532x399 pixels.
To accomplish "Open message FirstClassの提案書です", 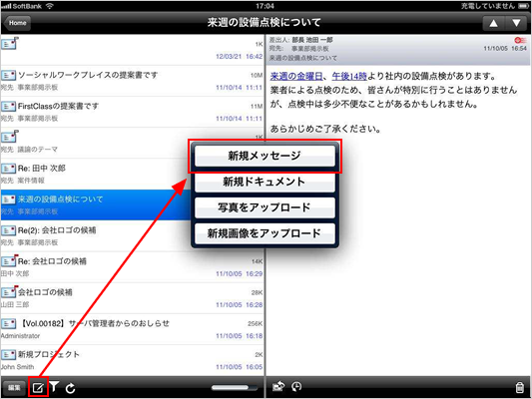I will point(133,112).
